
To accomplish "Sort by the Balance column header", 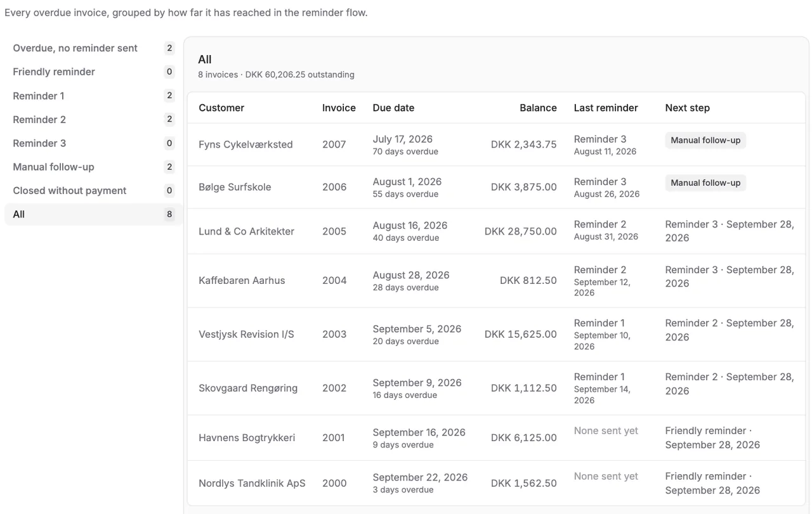I will (538, 108).
